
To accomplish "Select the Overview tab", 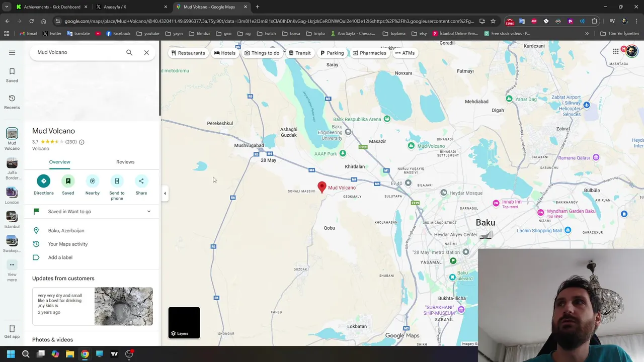I will tap(59, 162).
